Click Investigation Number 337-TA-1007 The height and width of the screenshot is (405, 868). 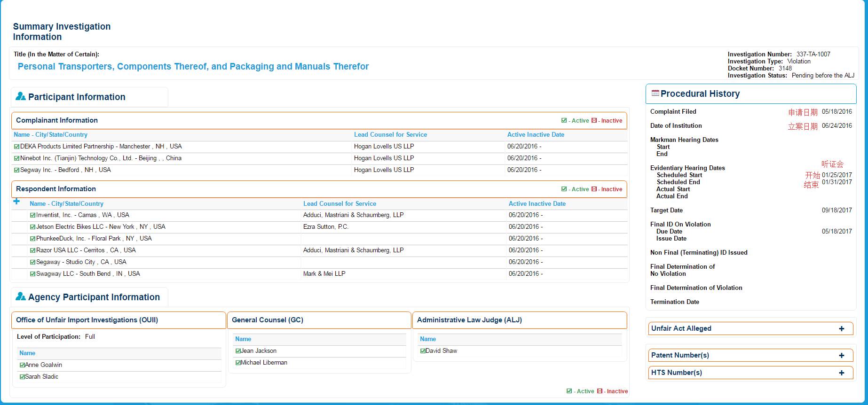click(x=813, y=55)
